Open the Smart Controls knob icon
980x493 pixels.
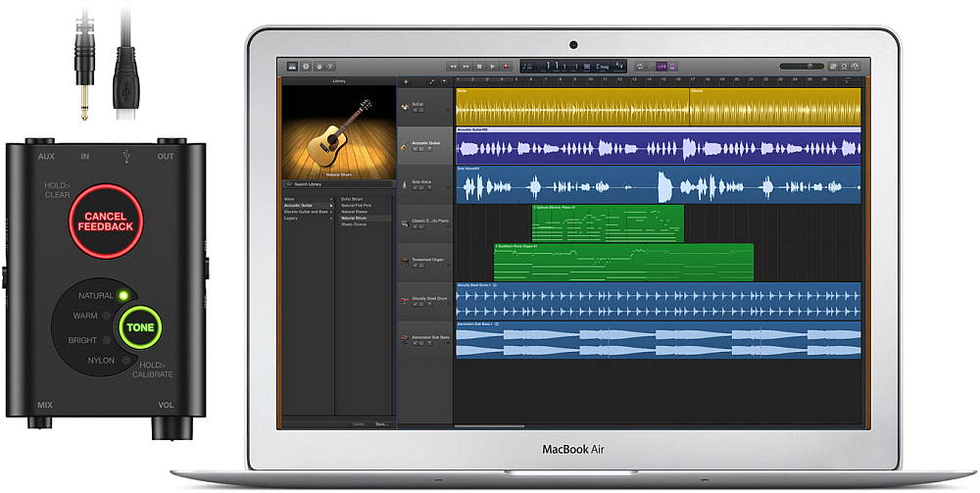[319, 66]
